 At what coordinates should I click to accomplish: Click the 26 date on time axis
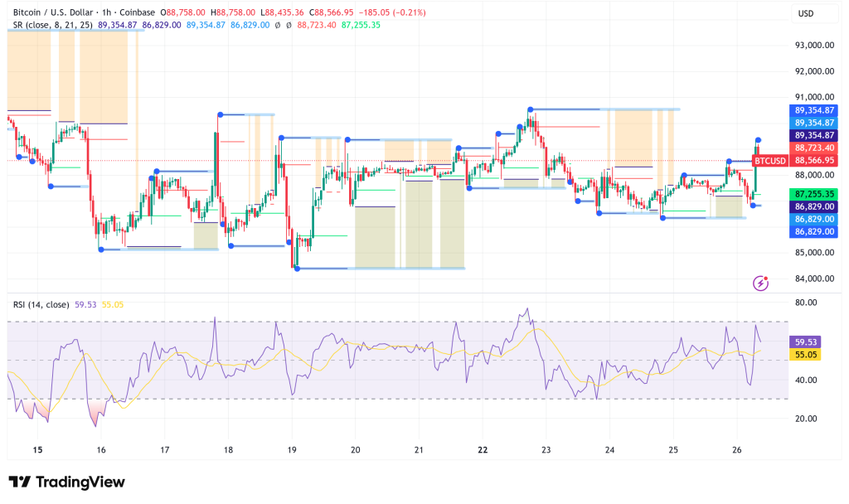pos(737,449)
